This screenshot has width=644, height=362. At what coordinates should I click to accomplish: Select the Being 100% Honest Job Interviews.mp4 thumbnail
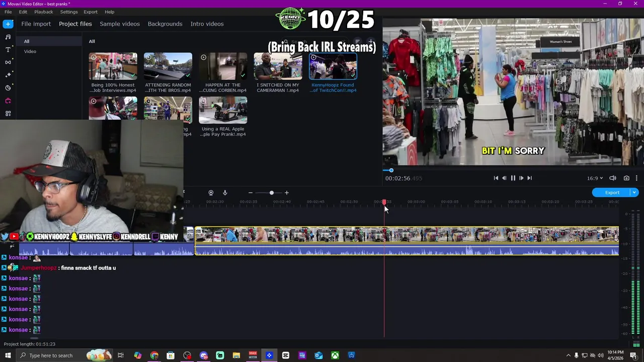tap(113, 66)
